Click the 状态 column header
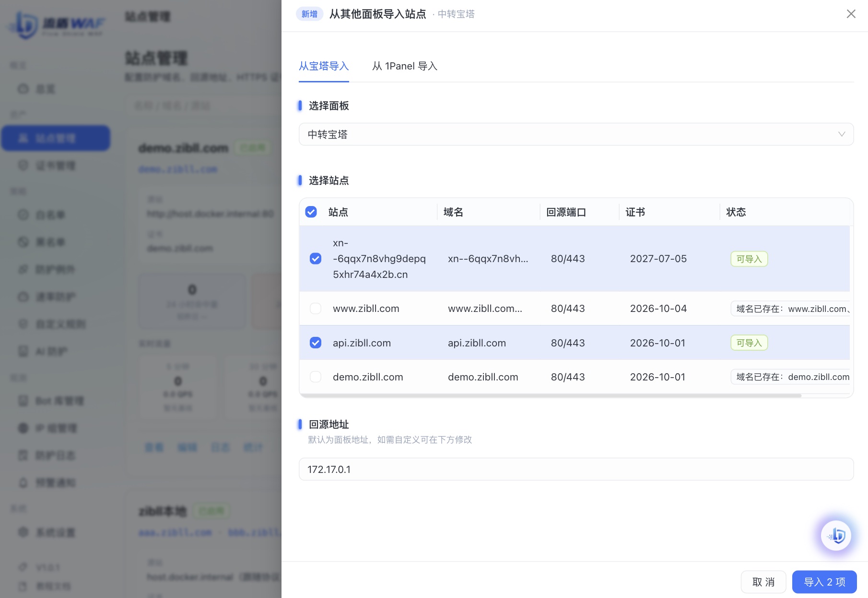The height and width of the screenshot is (598, 868). coord(736,212)
